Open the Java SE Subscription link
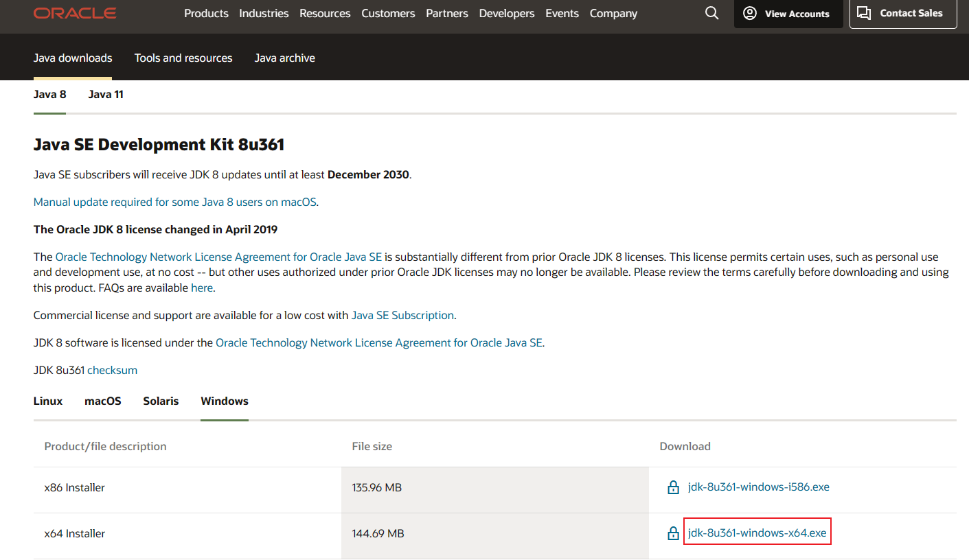 (x=402, y=316)
